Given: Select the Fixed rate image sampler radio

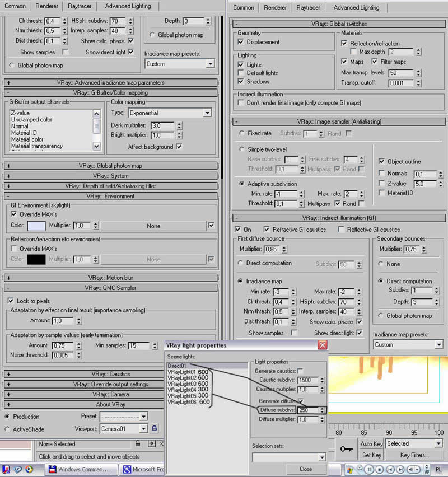Looking at the screenshot, I should coord(242,133).
